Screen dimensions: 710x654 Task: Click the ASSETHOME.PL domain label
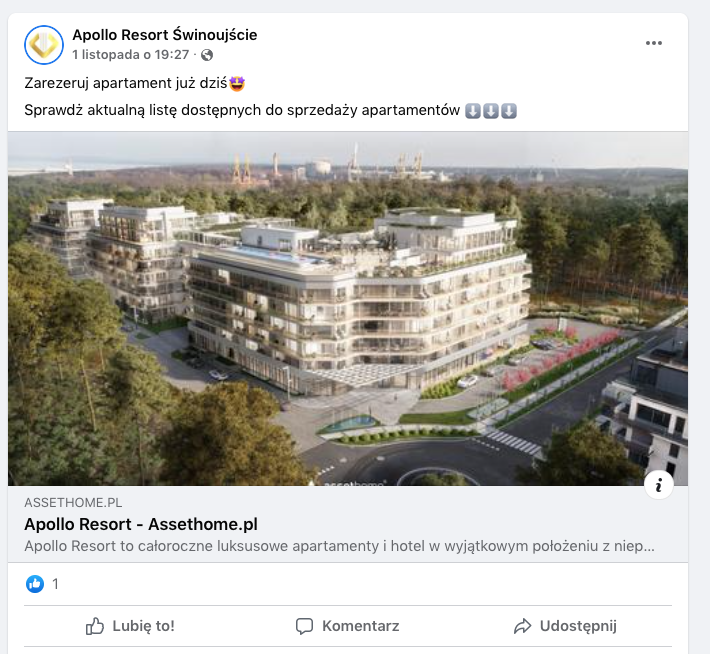(x=73, y=503)
